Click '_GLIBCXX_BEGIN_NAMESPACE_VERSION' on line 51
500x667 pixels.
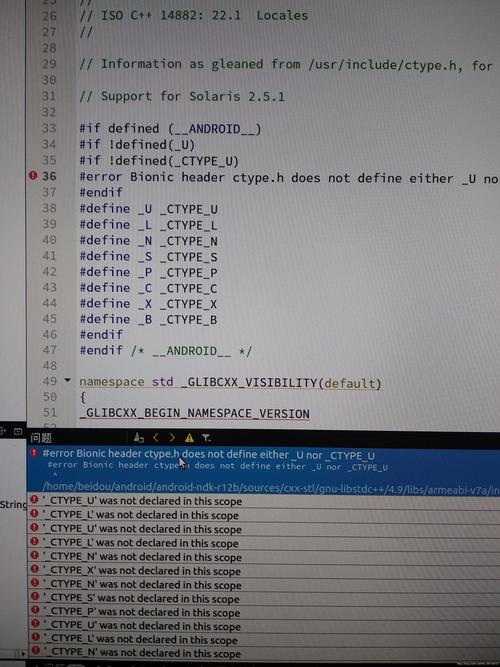pos(194,413)
